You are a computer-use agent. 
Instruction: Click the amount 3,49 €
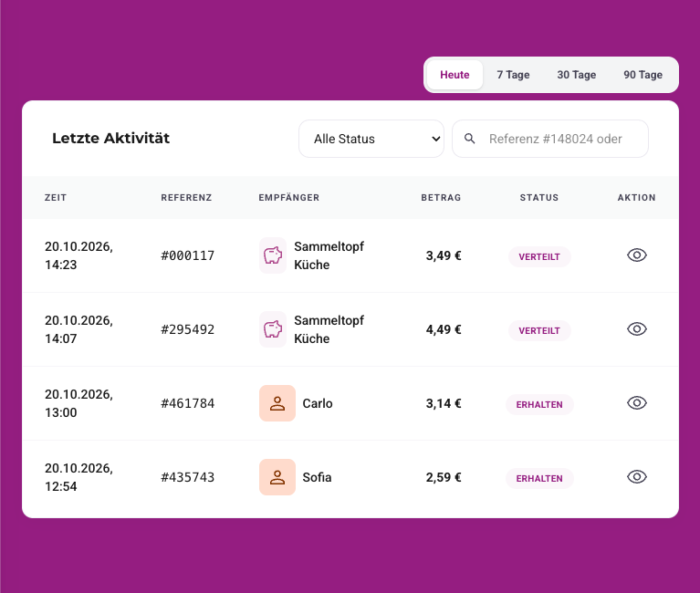[x=444, y=255]
